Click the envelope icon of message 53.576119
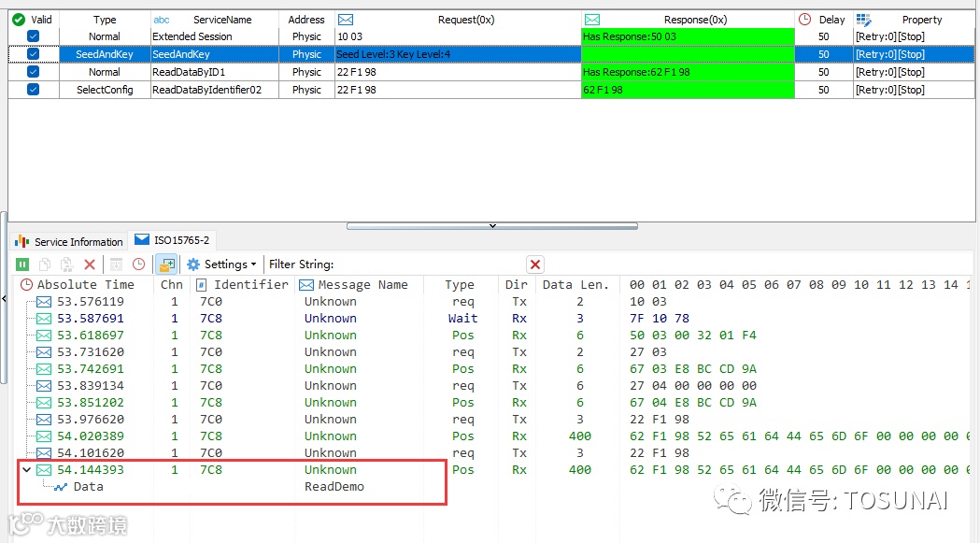 44,302
